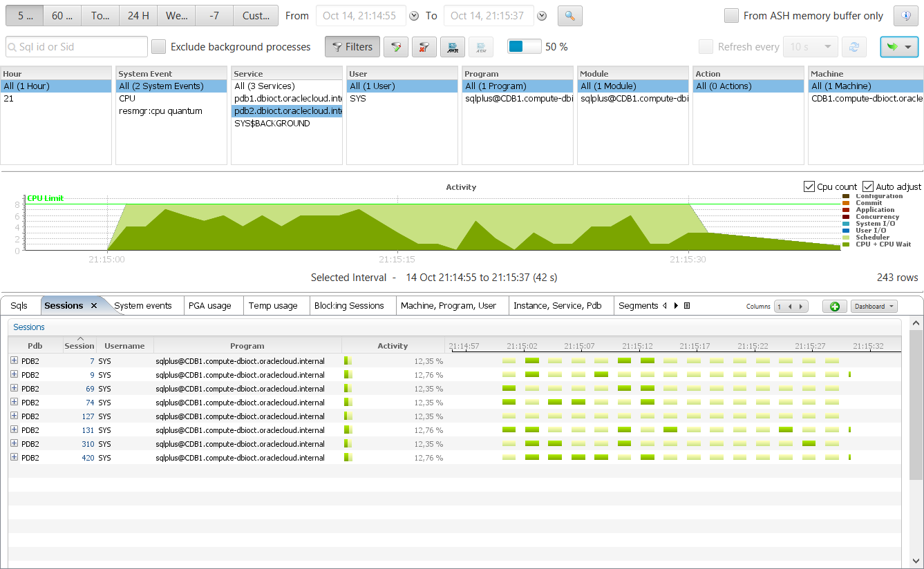
Task: Click the apply filter funnel icon
Action: [396, 47]
